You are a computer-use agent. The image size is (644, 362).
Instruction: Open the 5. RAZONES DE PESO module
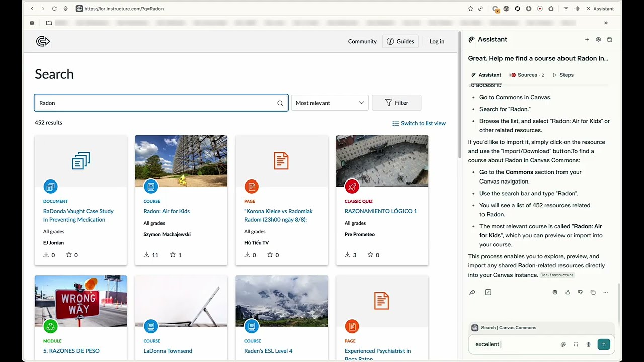pos(71,351)
